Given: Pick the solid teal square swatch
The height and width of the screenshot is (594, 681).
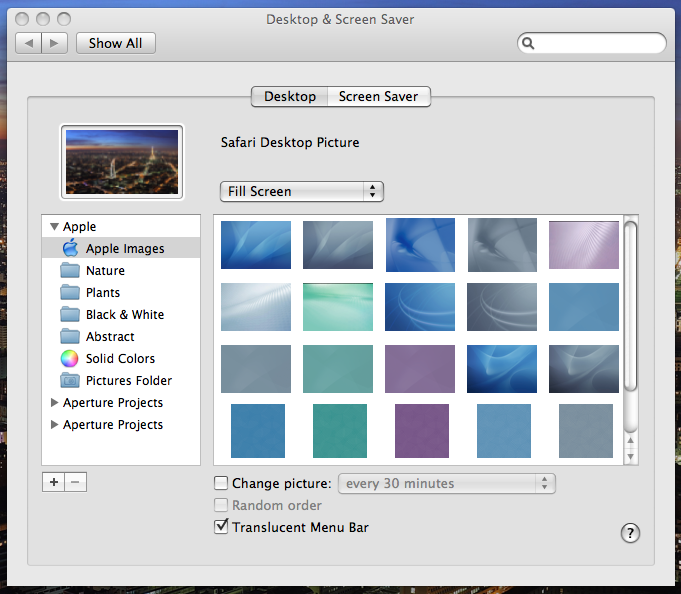Looking at the screenshot, I should [x=340, y=431].
